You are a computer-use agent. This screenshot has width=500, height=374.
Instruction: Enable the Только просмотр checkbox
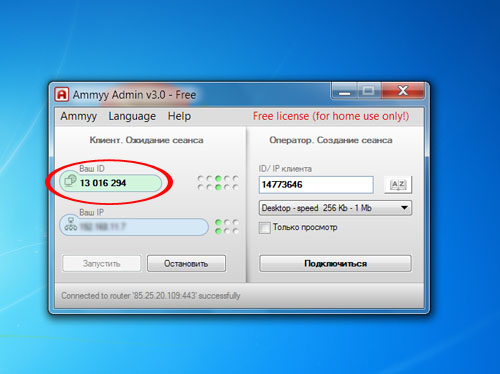[x=265, y=228]
